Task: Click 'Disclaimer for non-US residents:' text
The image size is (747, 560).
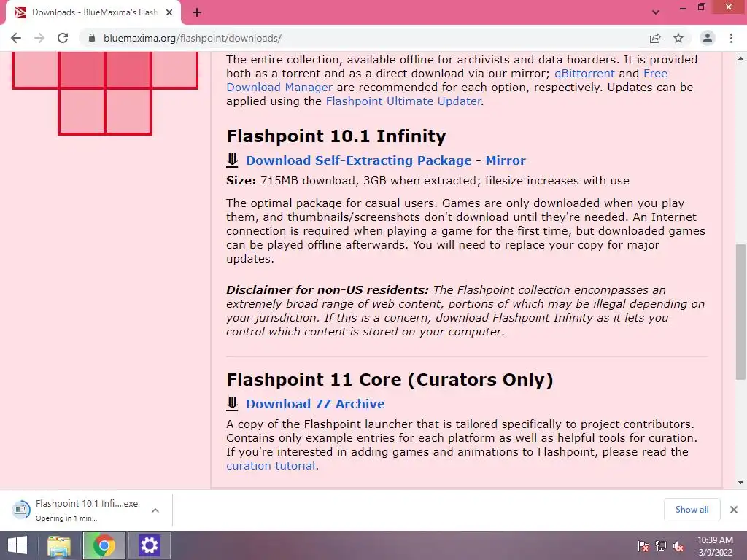Action: [328, 290]
